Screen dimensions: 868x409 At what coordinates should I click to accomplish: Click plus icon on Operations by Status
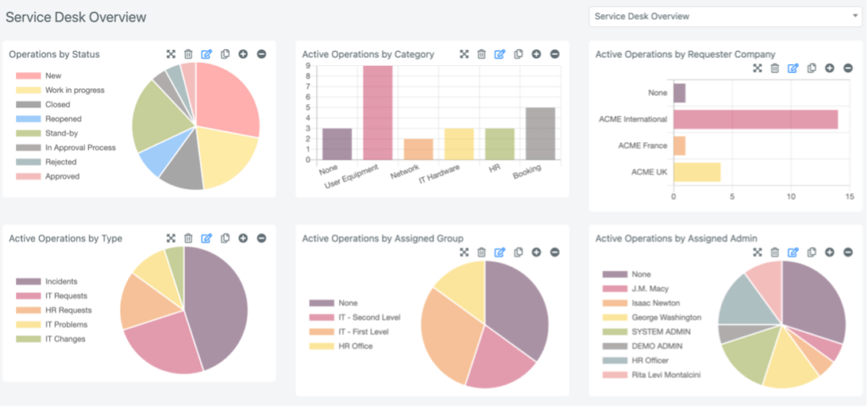243,54
